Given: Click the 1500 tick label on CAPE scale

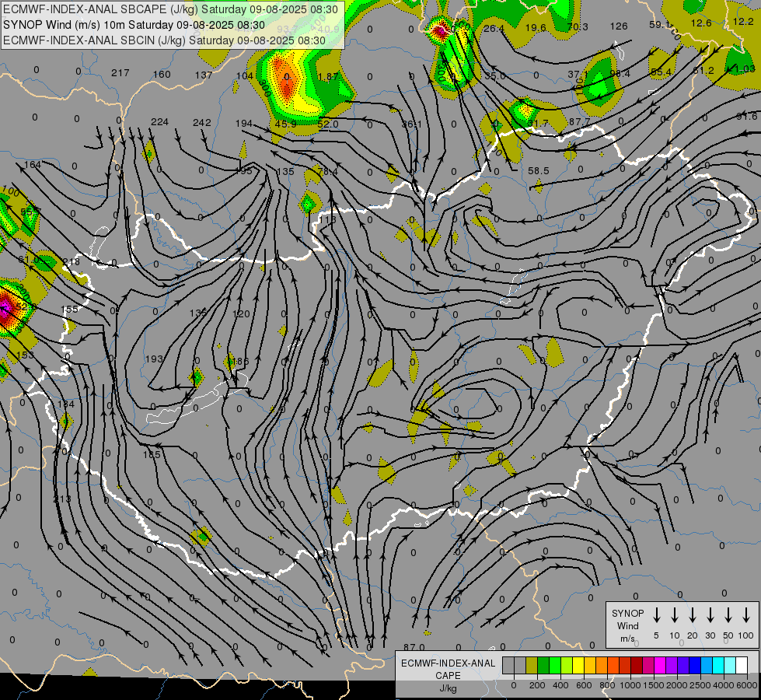Looking at the screenshot, I should point(654,685).
